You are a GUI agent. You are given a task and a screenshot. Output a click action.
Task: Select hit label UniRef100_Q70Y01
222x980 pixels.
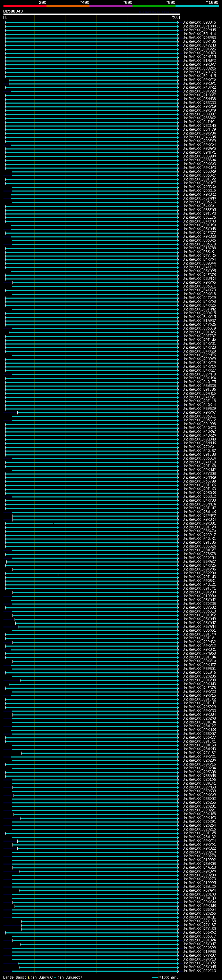[199, 447]
